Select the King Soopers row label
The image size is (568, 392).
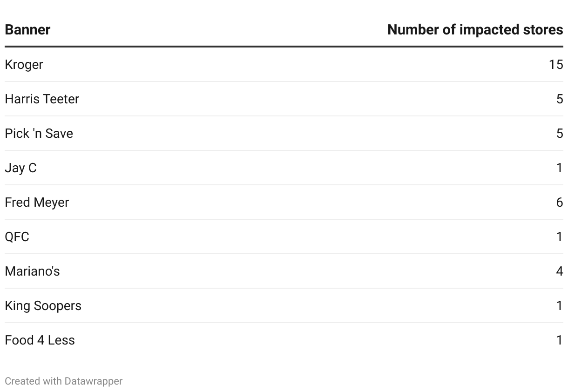[x=43, y=305]
